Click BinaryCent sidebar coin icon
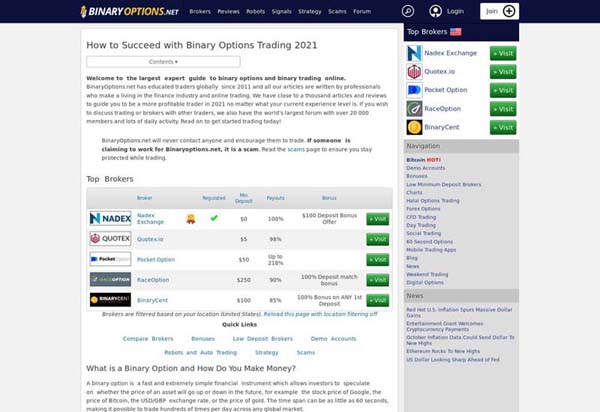 pyautogui.click(x=414, y=127)
